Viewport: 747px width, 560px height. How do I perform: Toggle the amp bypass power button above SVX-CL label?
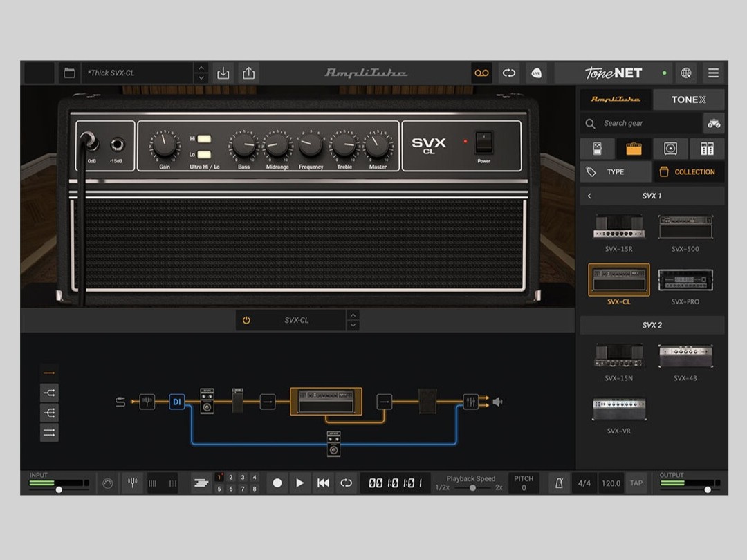pyautogui.click(x=246, y=319)
